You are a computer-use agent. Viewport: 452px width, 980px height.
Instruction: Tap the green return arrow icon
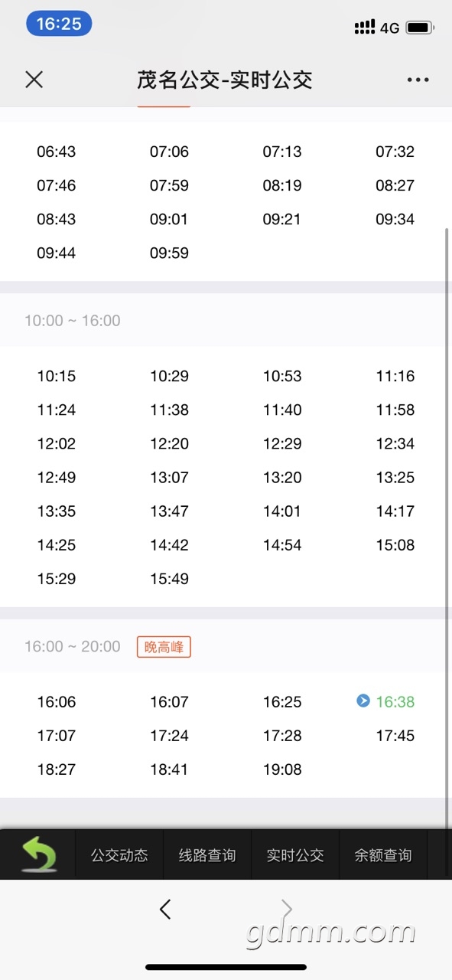pyautogui.click(x=38, y=854)
